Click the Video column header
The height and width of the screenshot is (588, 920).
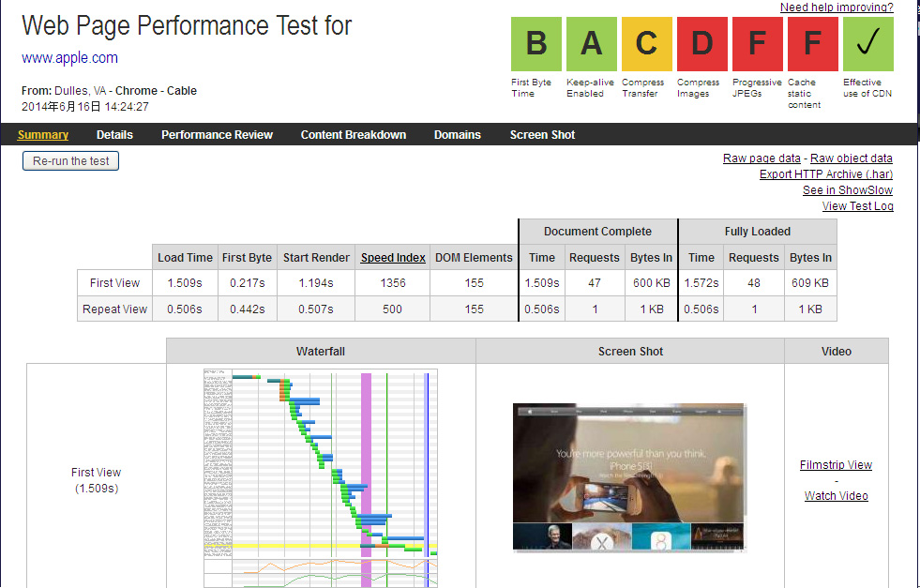[x=837, y=351]
